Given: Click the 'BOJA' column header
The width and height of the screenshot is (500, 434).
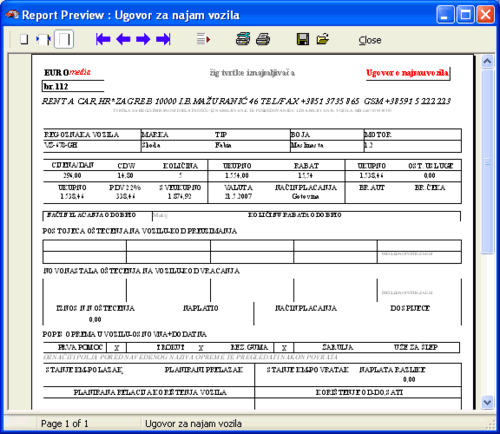Looking at the screenshot, I should point(300,135).
